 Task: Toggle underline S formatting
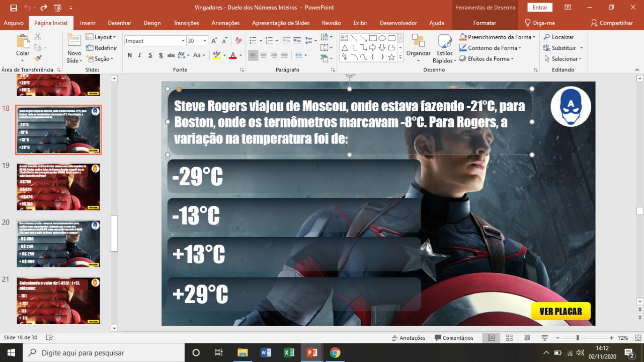pos(150,55)
